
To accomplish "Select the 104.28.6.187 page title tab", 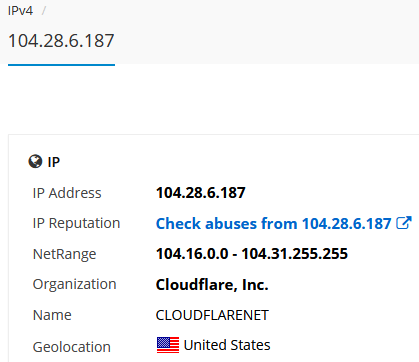I will [61, 41].
